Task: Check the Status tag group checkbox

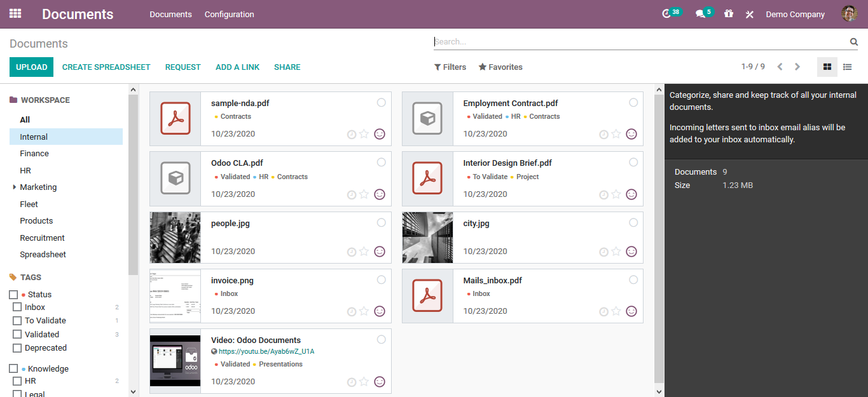Action: 13,295
